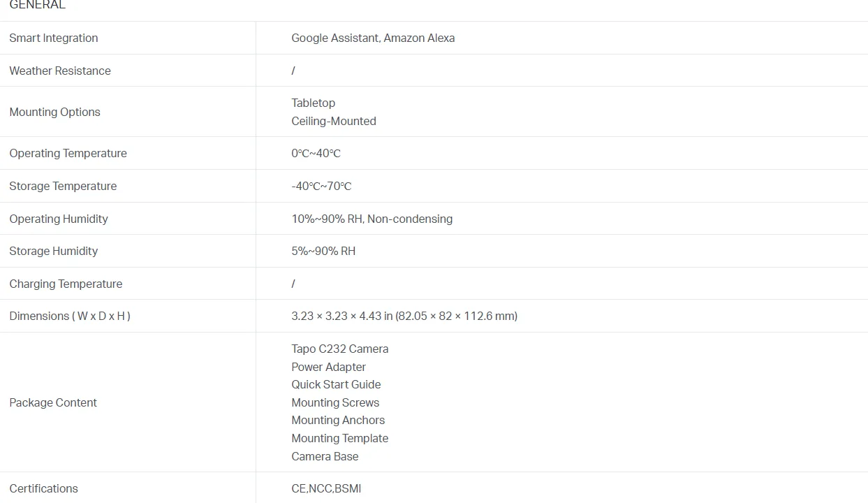Select the 5%~90% RH storage humidity value
The width and height of the screenshot is (868, 503).
(323, 251)
